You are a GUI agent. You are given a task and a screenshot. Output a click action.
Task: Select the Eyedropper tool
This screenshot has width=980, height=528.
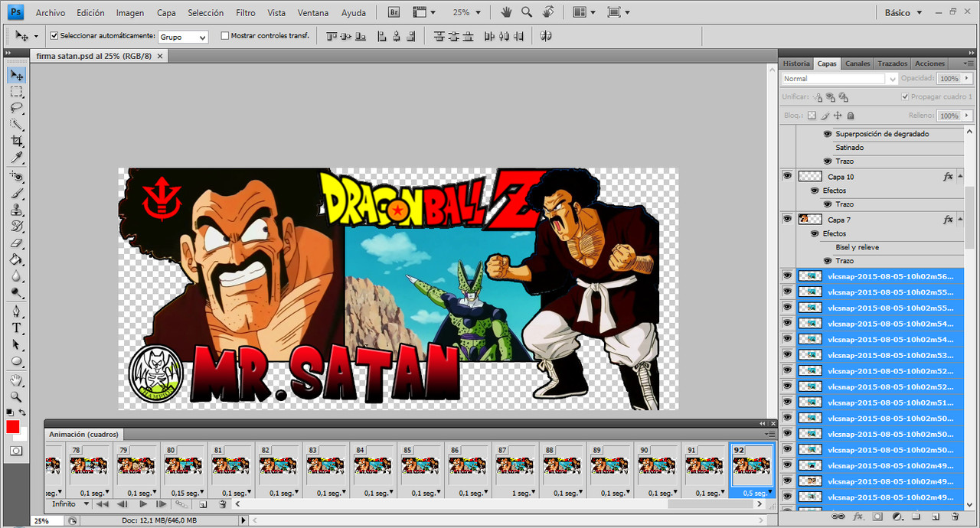(x=16, y=158)
